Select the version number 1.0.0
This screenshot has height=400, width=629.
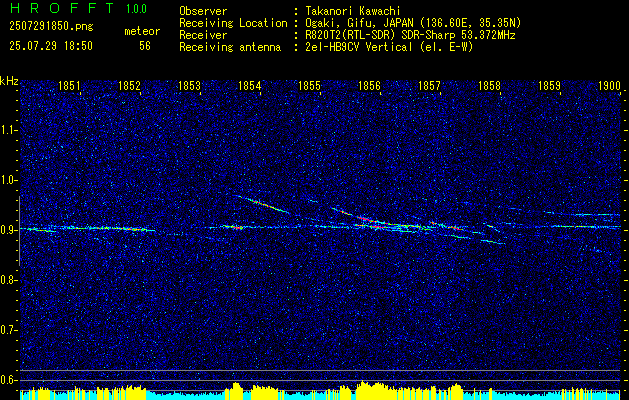[136, 8]
